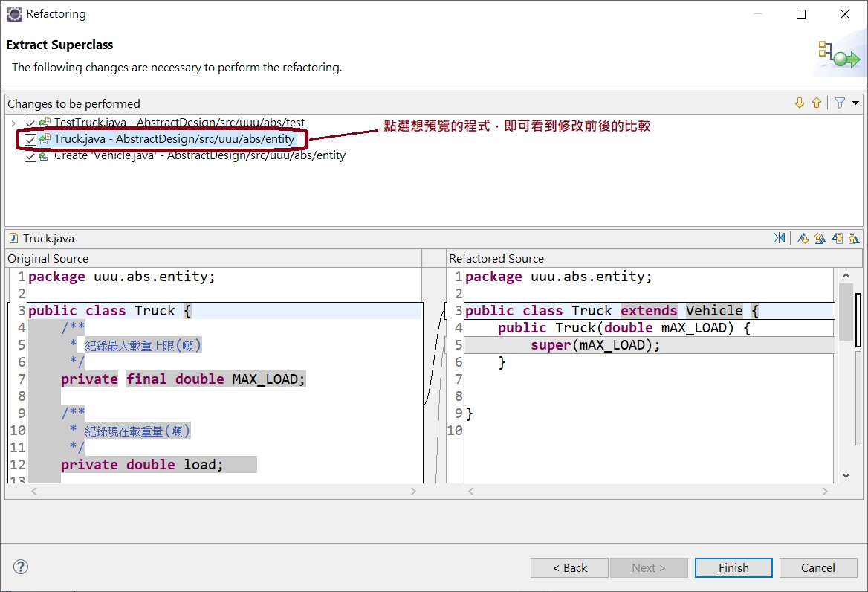Toggle the Create 'Vehicle.java' checkbox

(30, 156)
